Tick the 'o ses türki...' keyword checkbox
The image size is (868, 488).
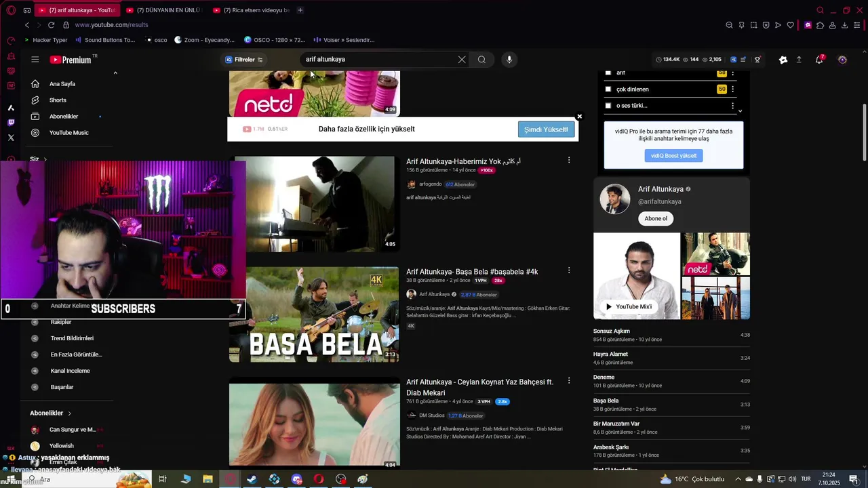[x=608, y=106]
